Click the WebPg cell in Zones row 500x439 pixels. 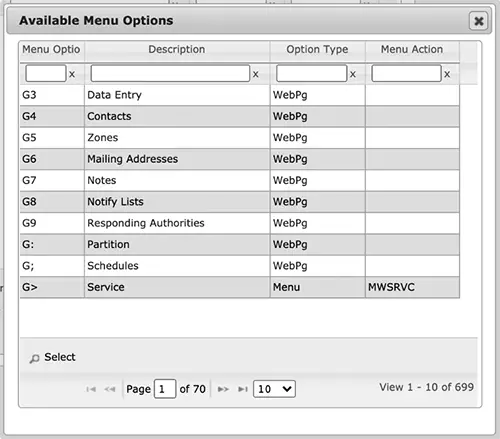coord(318,138)
